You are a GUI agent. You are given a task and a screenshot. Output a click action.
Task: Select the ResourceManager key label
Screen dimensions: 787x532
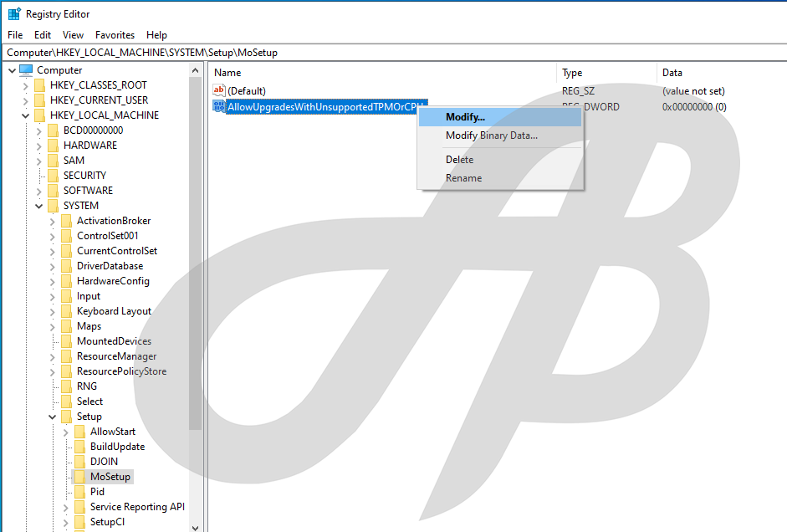pyautogui.click(x=116, y=356)
